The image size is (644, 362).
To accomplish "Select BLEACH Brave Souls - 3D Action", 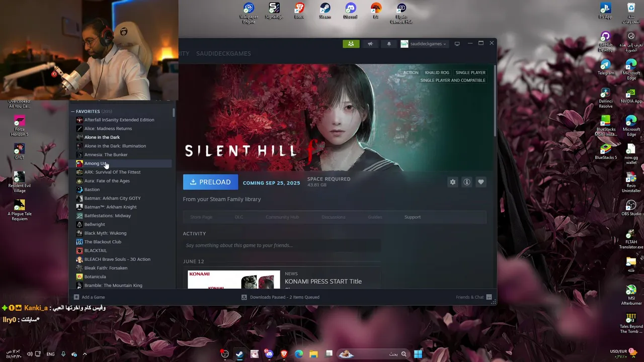I will coord(117,259).
